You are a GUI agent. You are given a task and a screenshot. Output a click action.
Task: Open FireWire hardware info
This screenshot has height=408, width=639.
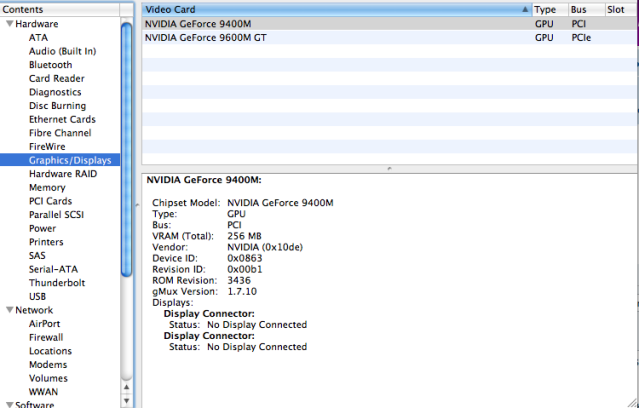(x=47, y=146)
